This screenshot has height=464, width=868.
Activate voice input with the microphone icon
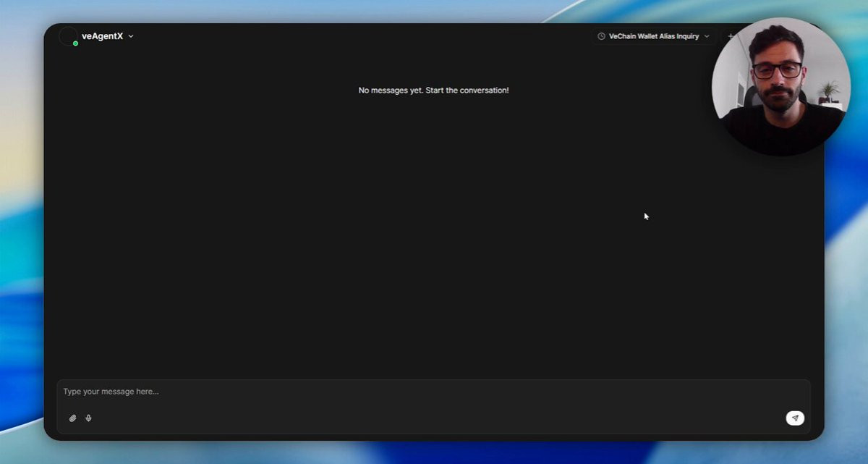(88, 418)
